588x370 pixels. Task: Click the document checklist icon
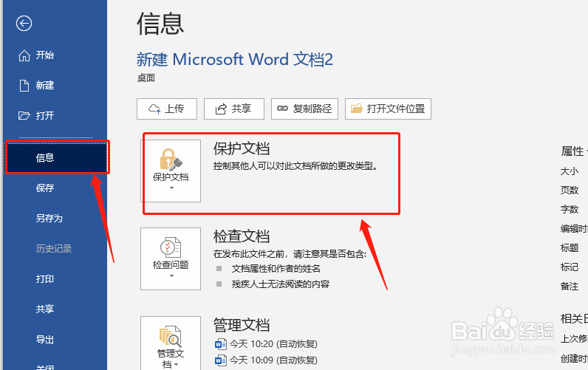click(x=171, y=247)
